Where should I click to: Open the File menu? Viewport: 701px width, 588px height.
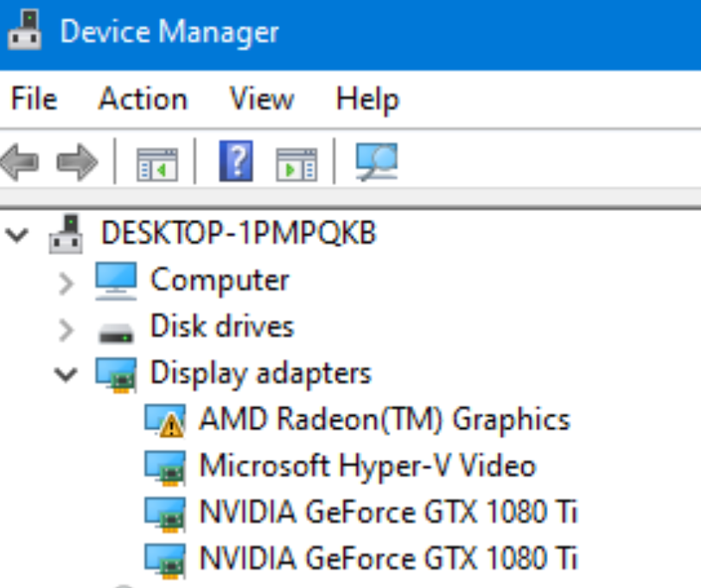[34, 99]
